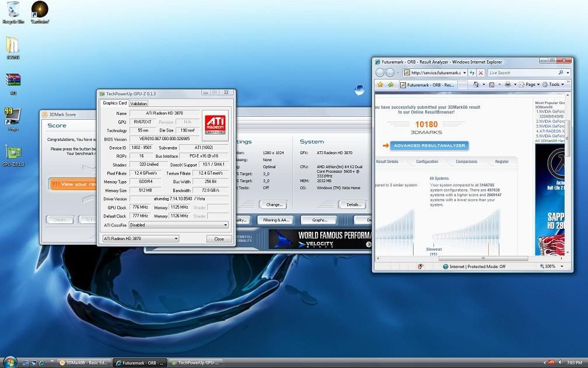Click the Filtering & AA... button
Image resolution: width=588 pixels, height=368 pixels.
(276, 220)
